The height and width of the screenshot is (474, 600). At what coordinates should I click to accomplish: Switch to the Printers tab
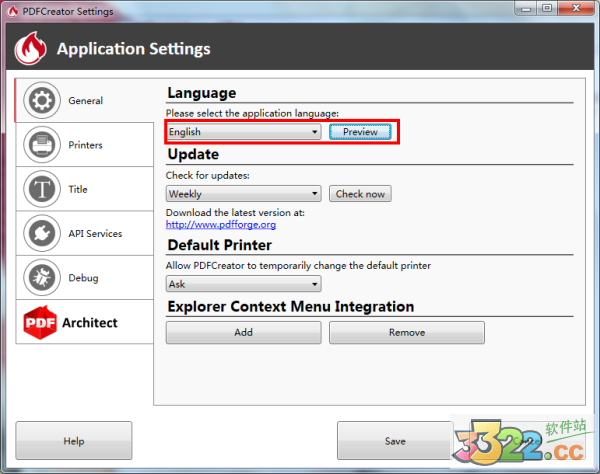click(84, 145)
